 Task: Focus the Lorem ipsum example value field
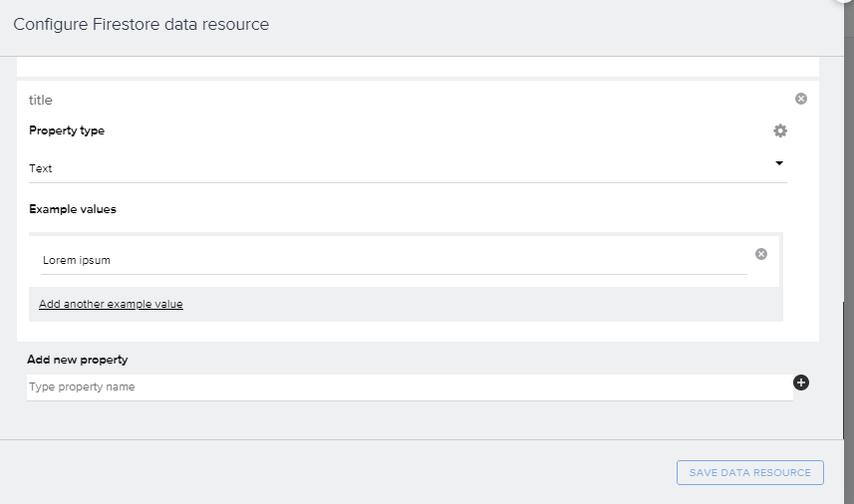click(394, 260)
